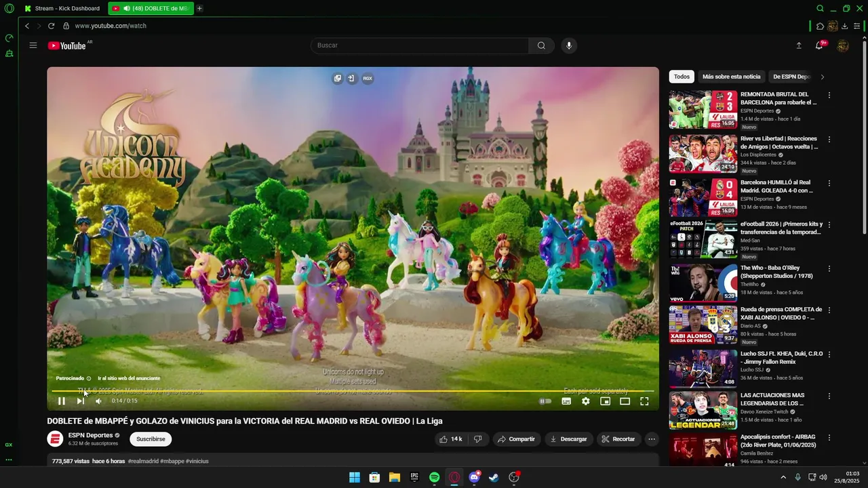Image resolution: width=868 pixels, height=488 pixels.
Task: Reload the page with refresh icon
Action: [51, 26]
